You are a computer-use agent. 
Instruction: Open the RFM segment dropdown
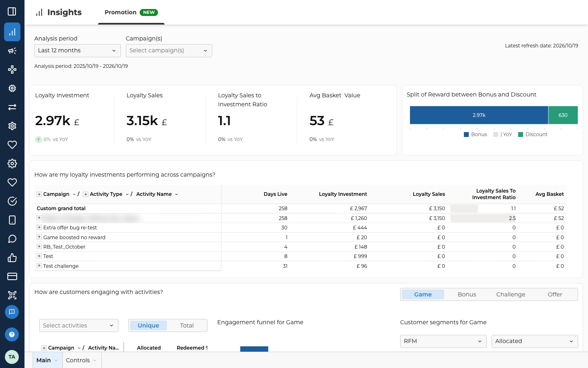443,341
